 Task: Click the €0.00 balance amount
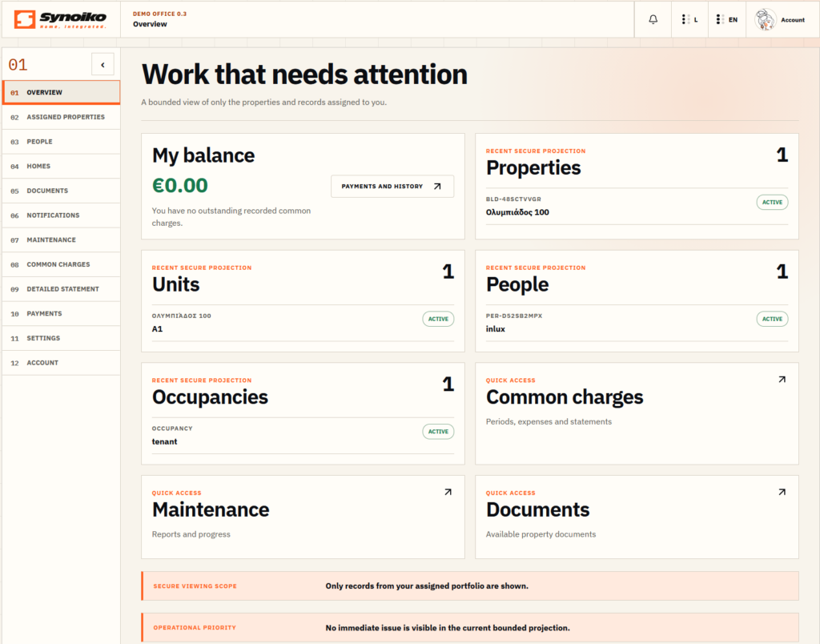(x=180, y=185)
